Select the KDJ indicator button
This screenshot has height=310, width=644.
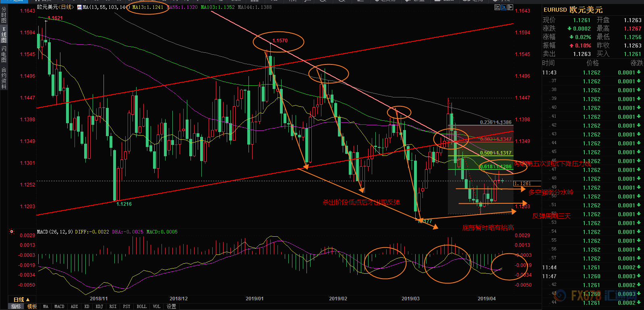(x=99, y=306)
